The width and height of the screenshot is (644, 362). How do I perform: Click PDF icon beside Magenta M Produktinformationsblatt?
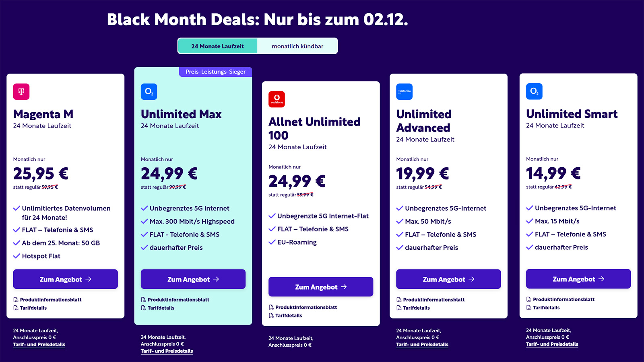[x=16, y=300]
